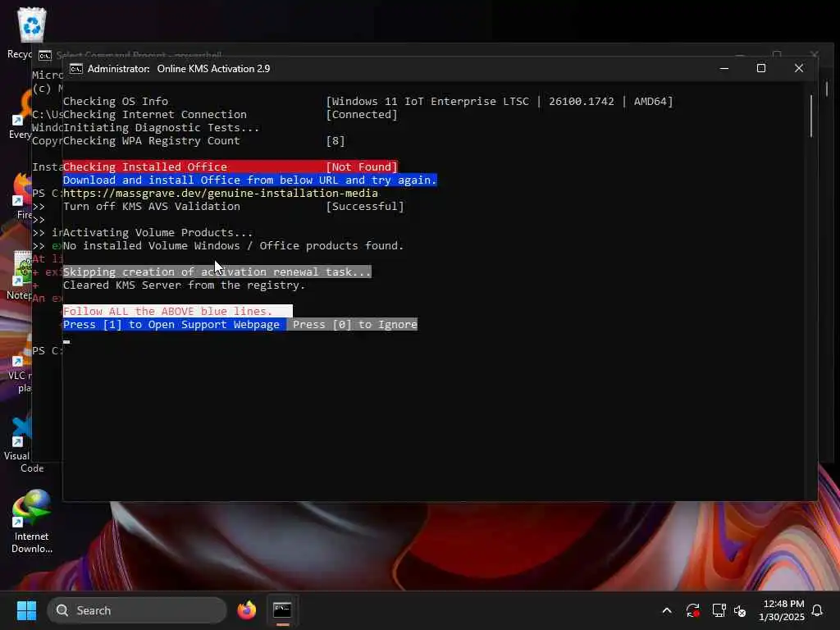Click 'Follow ALL the ABOVE blue lines.'
Viewport: 840px width, 630px height.
167,311
